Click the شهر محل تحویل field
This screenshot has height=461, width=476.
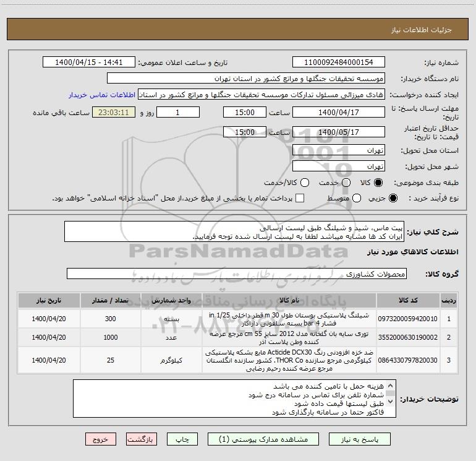pyautogui.click(x=339, y=166)
